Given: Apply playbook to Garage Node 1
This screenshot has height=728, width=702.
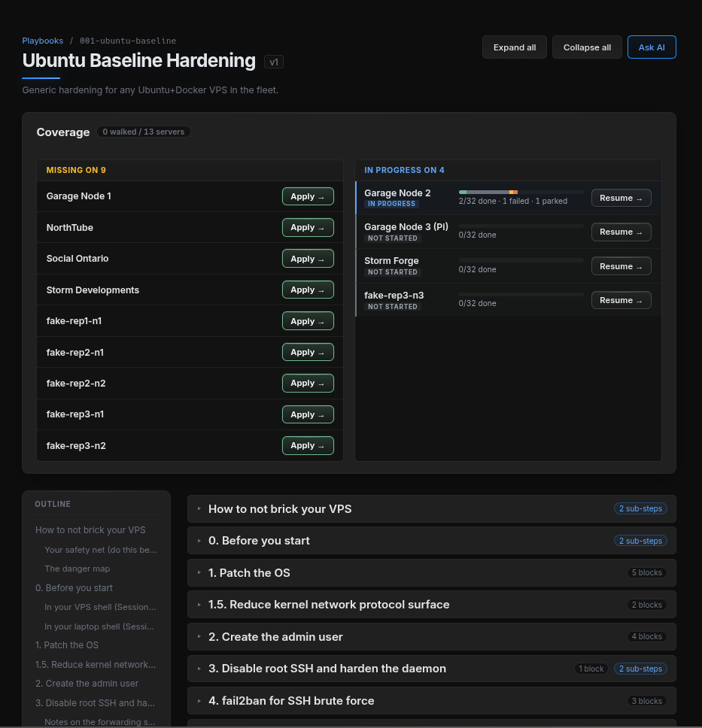Looking at the screenshot, I should coord(308,196).
